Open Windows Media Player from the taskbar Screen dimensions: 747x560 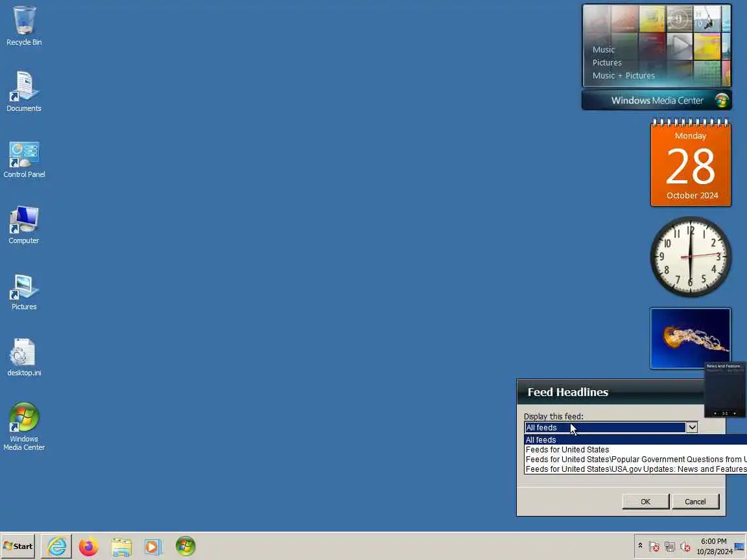[153, 546]
